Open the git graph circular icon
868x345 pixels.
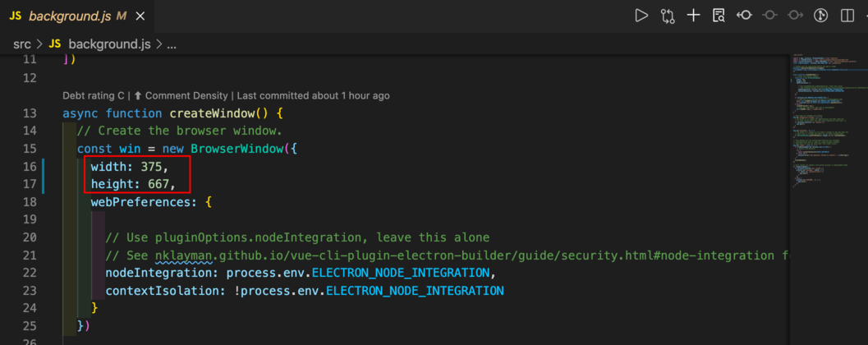[820, 16]
